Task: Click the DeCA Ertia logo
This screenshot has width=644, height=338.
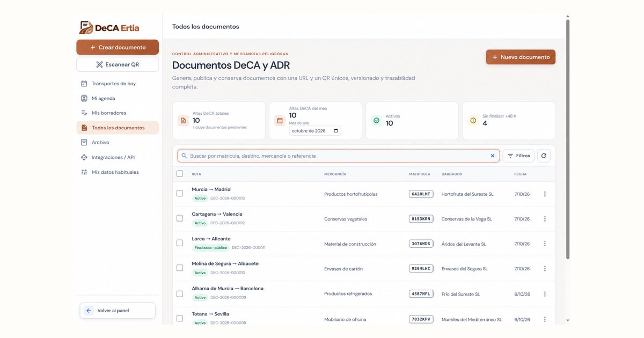Action: pos(109,27)
